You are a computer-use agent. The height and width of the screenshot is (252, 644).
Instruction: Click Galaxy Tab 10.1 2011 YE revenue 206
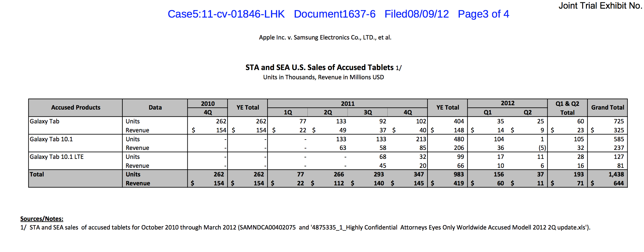pos(459,148)
